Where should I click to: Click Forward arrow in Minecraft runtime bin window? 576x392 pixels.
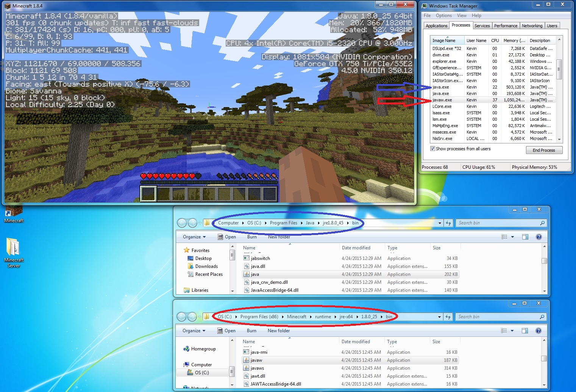tap(192, 317)
